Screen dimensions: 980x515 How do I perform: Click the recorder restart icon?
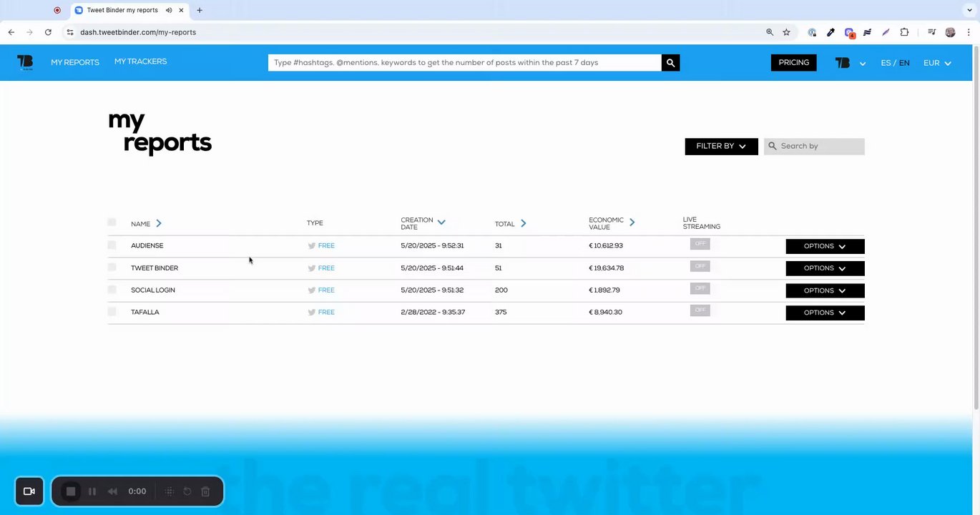(187, 491)
